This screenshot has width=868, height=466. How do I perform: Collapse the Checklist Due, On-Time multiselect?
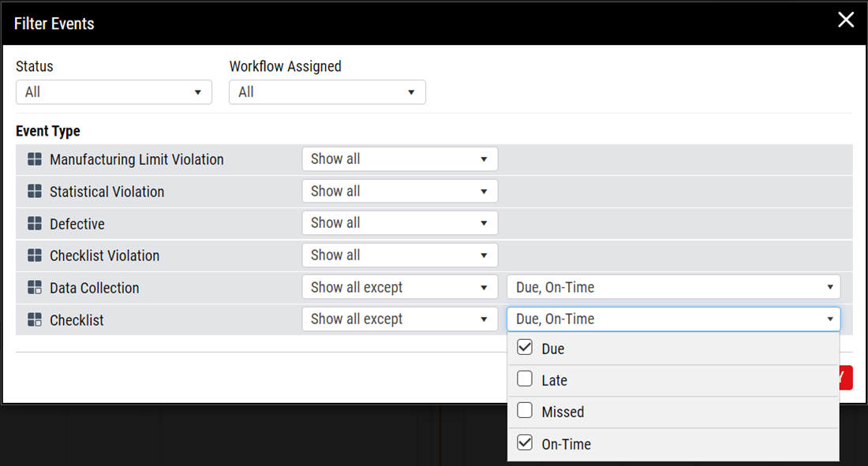(674, 319)
